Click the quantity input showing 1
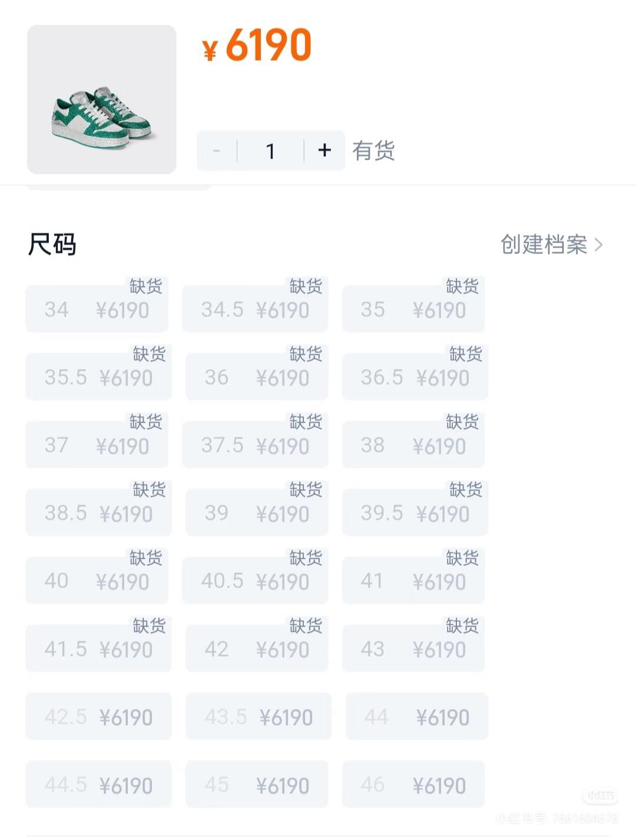This screenshot has height=840, width=636. (271, 151)
